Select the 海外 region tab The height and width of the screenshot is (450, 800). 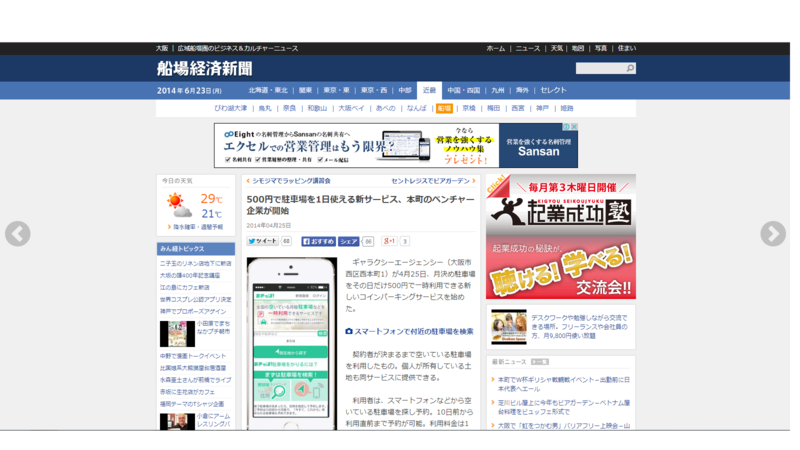click(x=522, y=90)
